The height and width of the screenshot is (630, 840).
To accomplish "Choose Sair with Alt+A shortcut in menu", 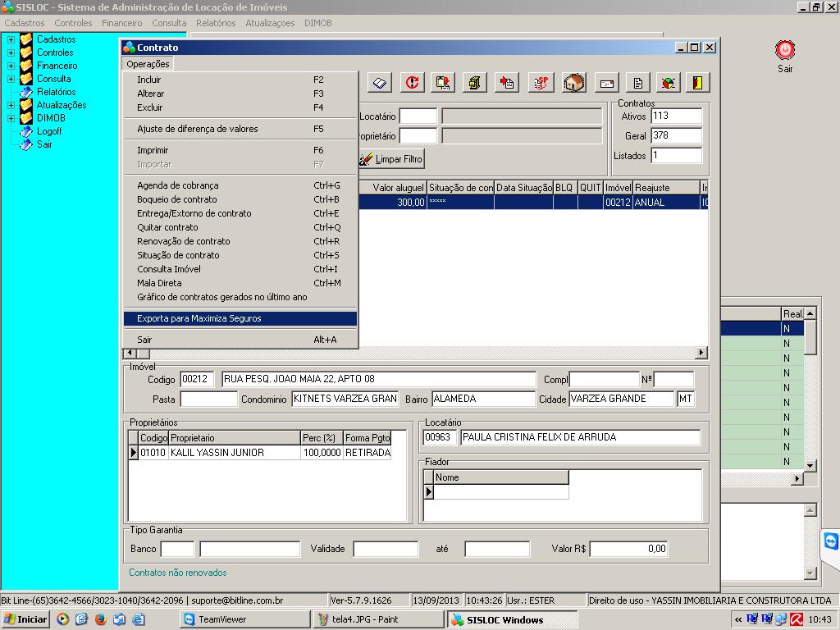I will [240, 340].
